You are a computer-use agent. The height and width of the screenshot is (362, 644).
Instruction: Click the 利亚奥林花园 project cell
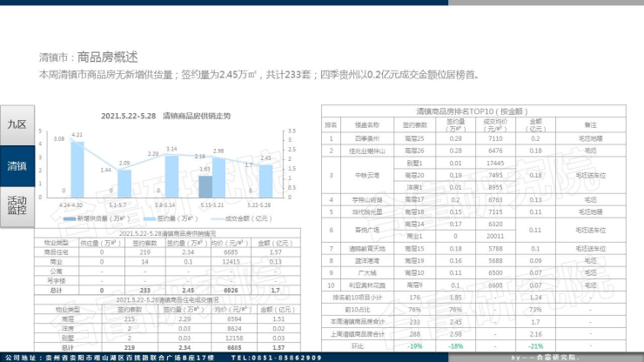coord(367,285)
